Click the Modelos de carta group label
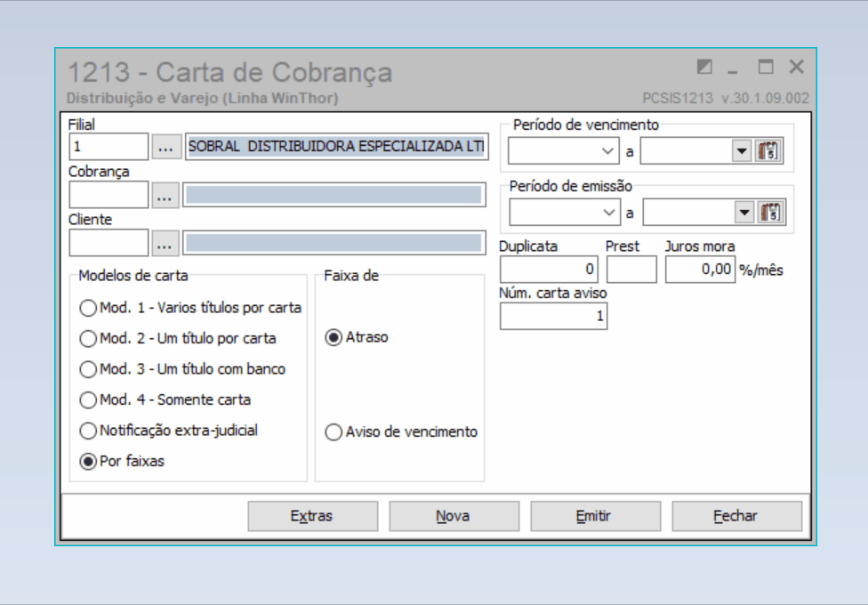 point(133,275)
